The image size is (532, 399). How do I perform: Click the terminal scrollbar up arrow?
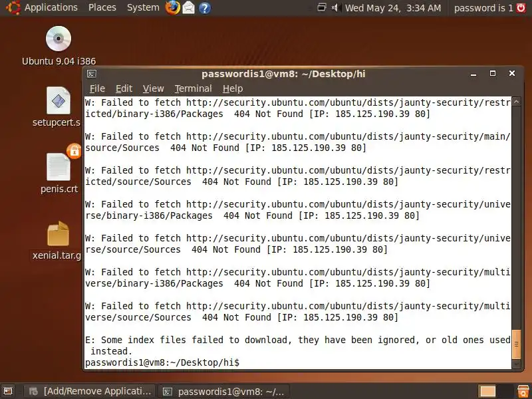(516, 102)
